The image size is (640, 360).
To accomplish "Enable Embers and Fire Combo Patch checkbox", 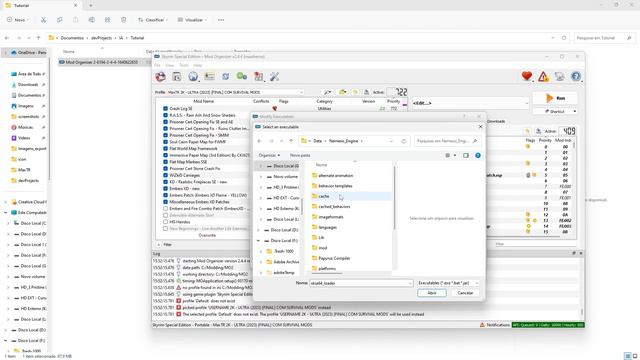I will [x=165, y=209].
